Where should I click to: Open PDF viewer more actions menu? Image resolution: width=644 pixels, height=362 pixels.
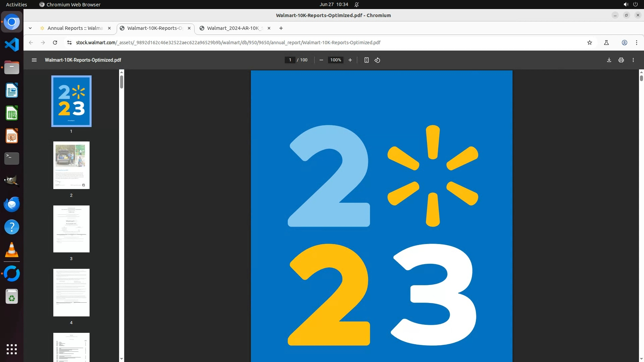[633, 60]
